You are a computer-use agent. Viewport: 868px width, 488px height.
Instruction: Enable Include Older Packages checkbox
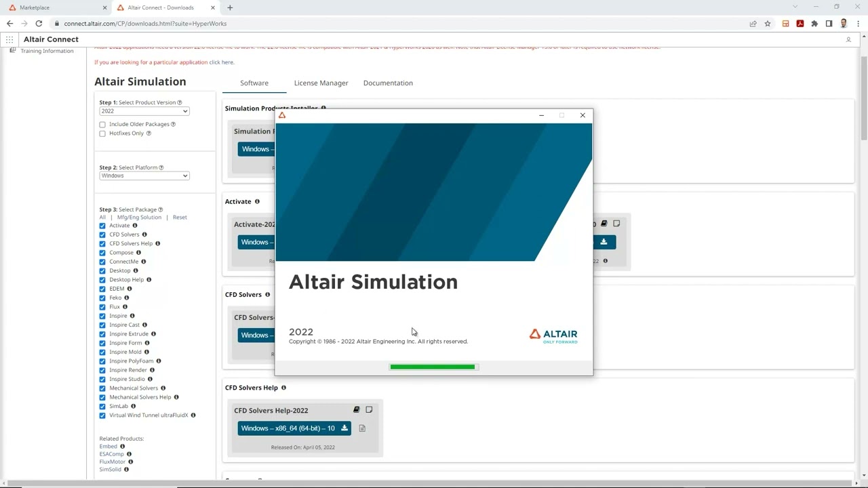[x=102, y=125]
